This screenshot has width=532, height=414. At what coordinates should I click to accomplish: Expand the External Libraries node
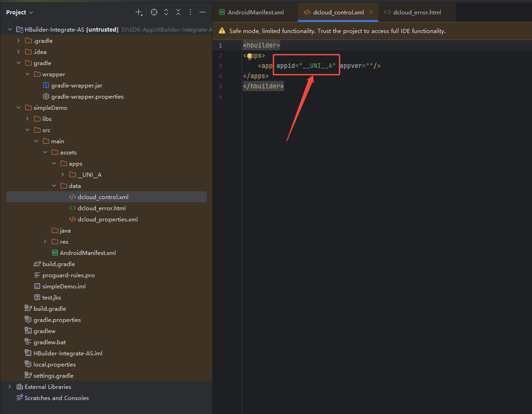click(x=10, y=387)
